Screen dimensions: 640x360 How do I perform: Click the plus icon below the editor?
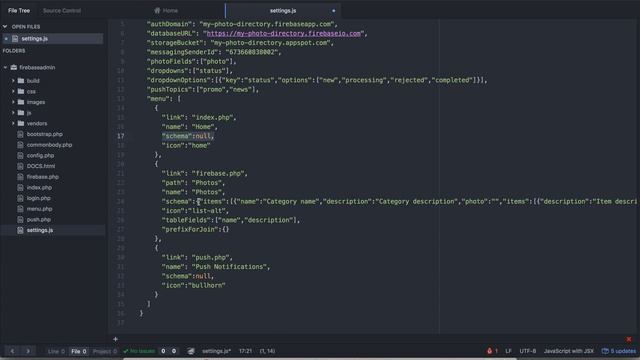tap(116, 339)
